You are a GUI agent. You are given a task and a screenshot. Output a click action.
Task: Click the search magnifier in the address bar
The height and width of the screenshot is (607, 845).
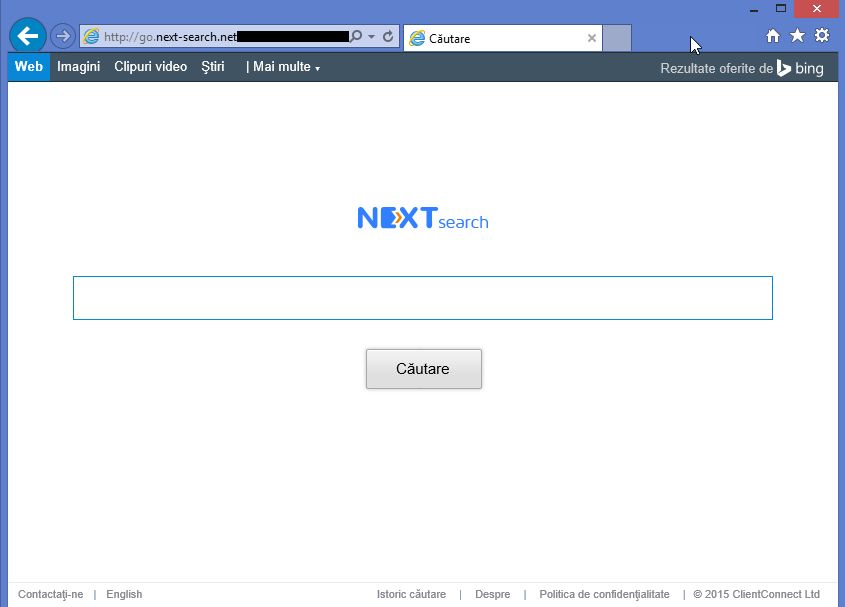point(355,35)
